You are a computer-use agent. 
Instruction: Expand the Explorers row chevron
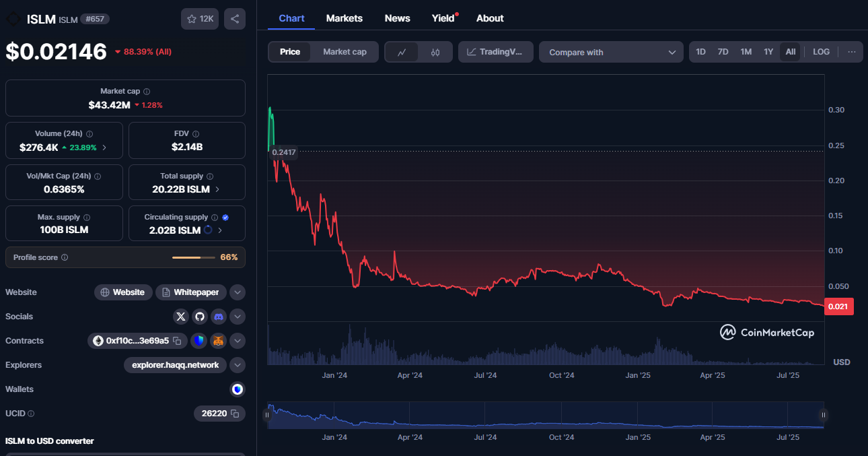[238, 365]
